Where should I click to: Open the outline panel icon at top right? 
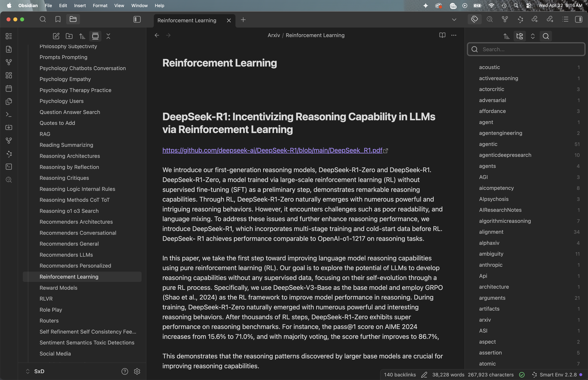tap(565, 19)
